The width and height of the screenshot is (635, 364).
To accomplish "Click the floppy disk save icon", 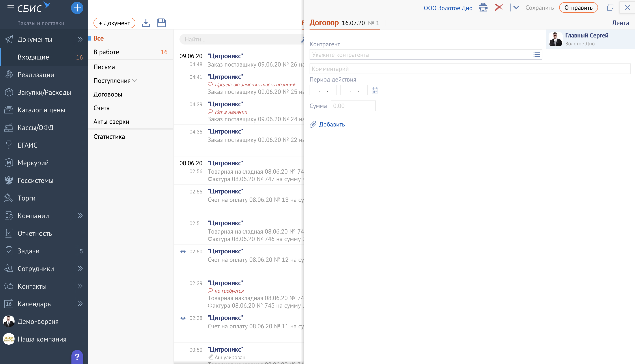I will (162, 23).
